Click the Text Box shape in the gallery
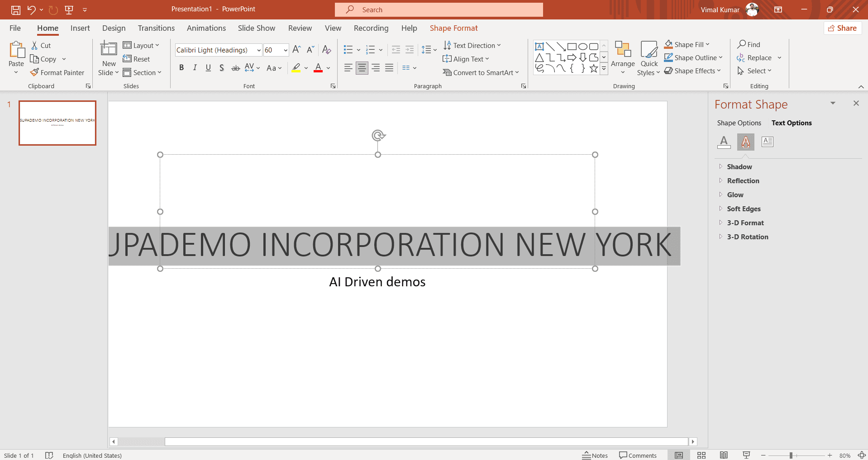Viewport: 868px width, 460px height. click(x=539, y=46)
